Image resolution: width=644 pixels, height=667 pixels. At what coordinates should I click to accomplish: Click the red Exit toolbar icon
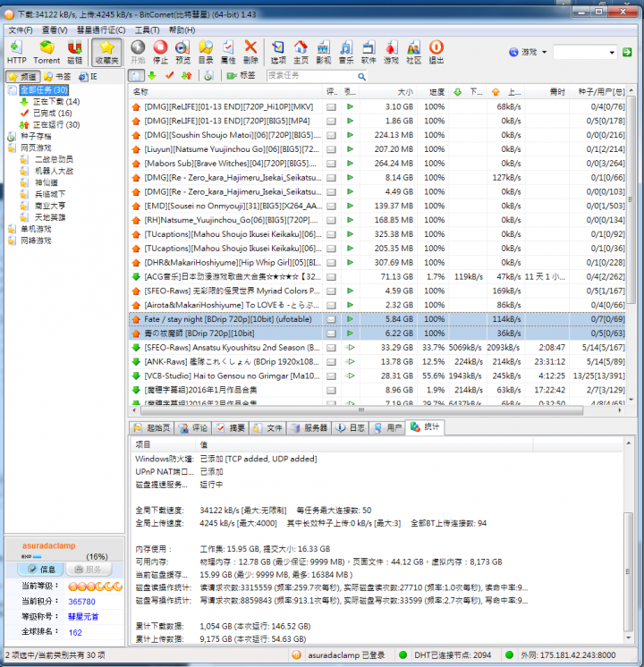(x=436, y=52)
